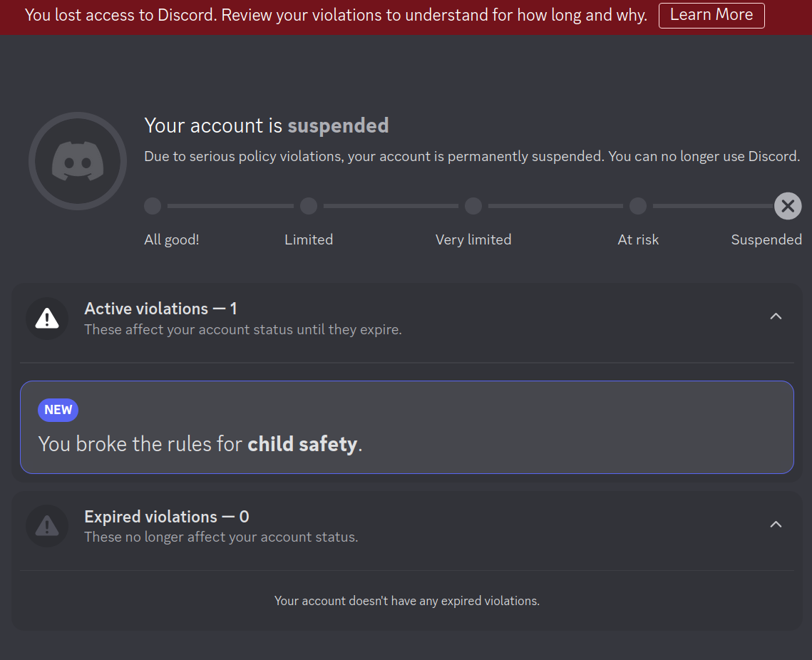The width and height of the screenshot is (812, 660).
Task: Click the permanently suspended description text
Action: (x=472, y=156)
